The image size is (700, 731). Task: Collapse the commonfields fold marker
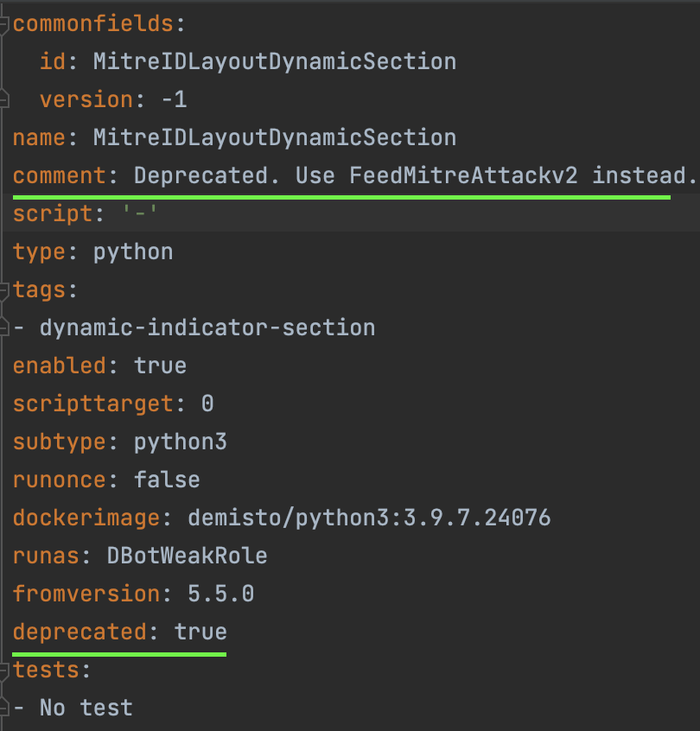point(6,23)
